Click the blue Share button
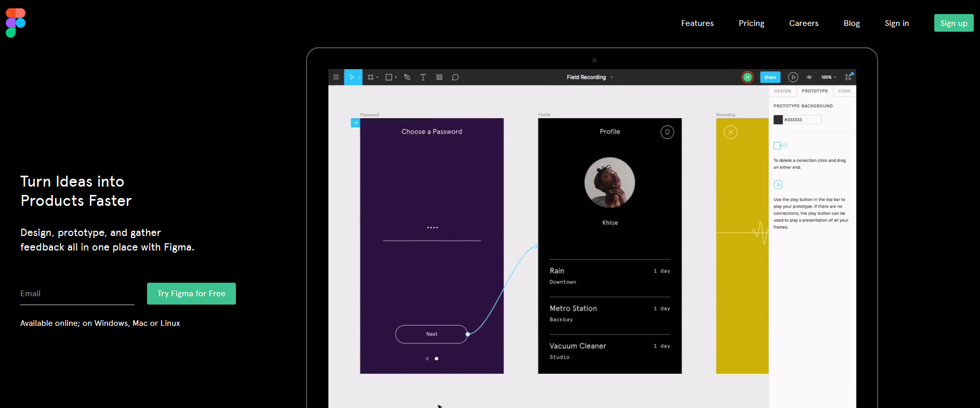 tap(770, 77)
